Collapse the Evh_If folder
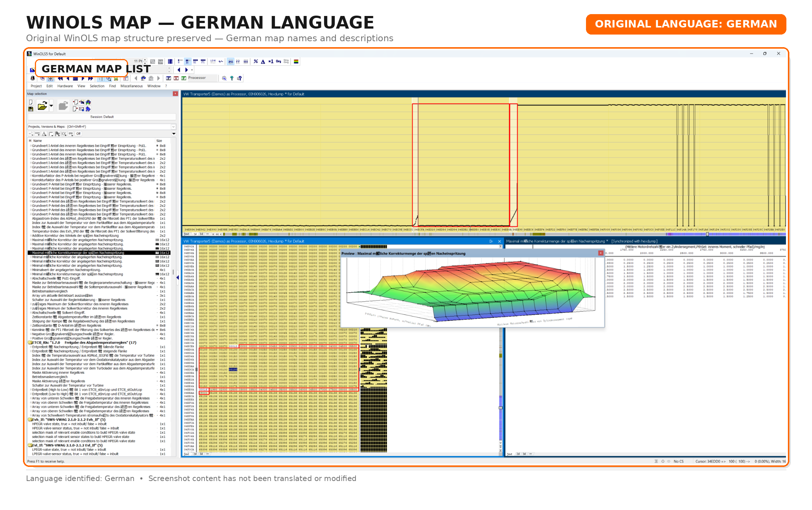This screenshot has height=510, width=812. coord(30,420)
